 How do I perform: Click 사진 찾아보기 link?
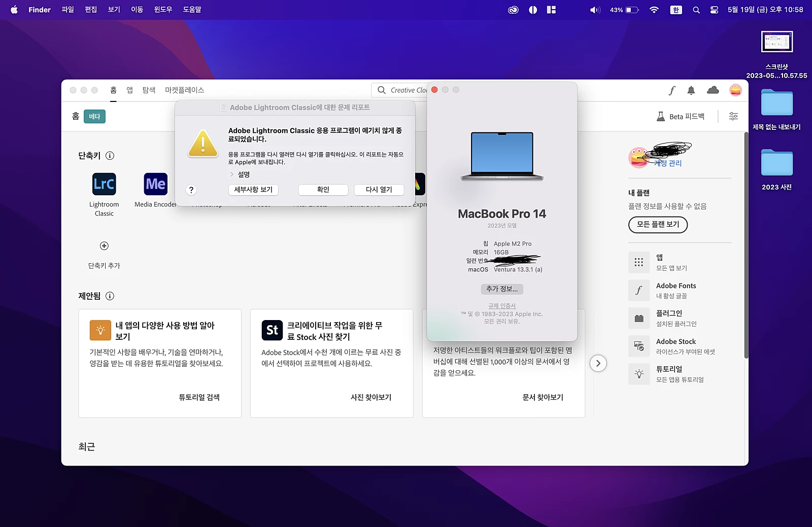point(371,397)
